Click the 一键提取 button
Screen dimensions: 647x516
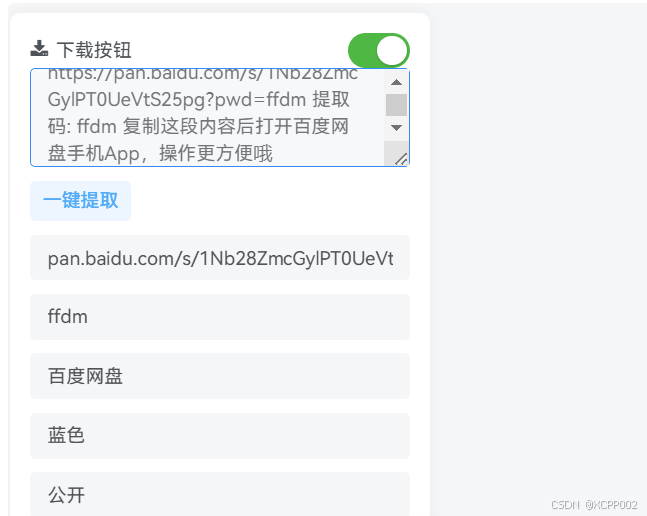coord(80,201)
